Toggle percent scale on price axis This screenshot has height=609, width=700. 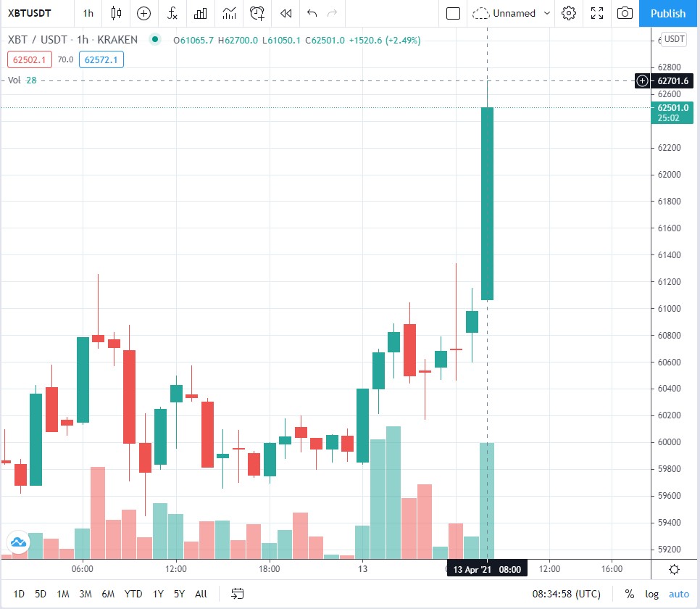pyautogui.click(x=630, y=594)
